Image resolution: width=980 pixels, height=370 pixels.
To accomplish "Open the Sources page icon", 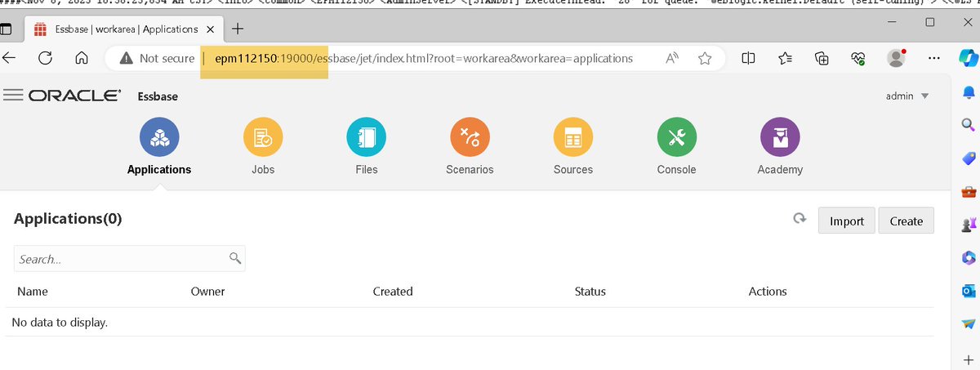I will click(573, 137).
